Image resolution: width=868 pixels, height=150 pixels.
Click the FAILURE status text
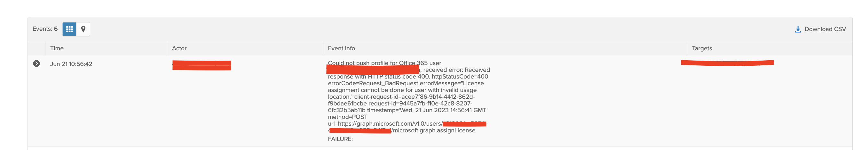[x=340, y=139]
